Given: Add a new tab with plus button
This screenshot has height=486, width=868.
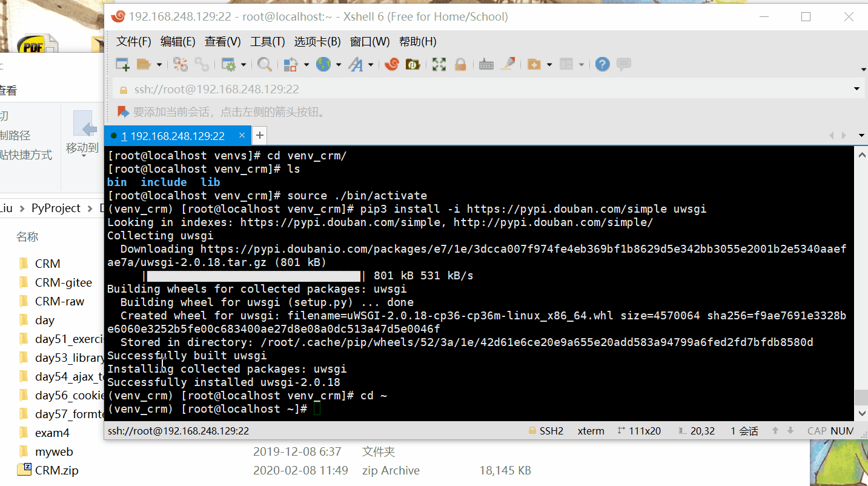Looking at the screenshot, I should (259, 136).
